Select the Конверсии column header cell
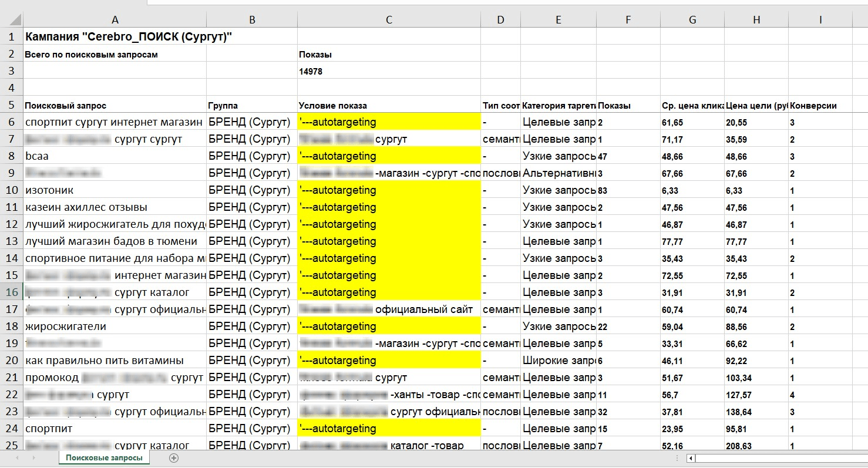 click(820, 106)
